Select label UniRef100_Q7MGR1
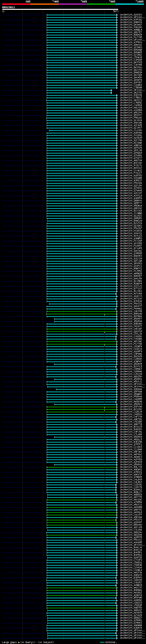The width and height of the screenshot is (146, 644). tap(131, 620)
